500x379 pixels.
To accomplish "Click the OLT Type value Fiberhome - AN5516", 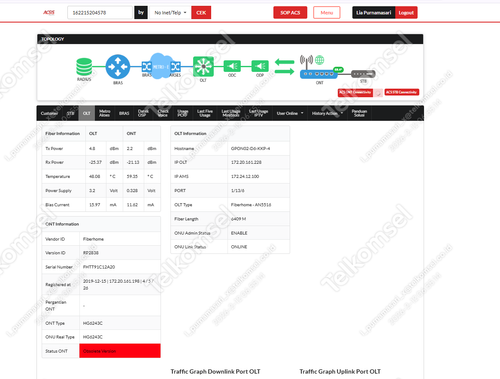I will tap(251, 205).
